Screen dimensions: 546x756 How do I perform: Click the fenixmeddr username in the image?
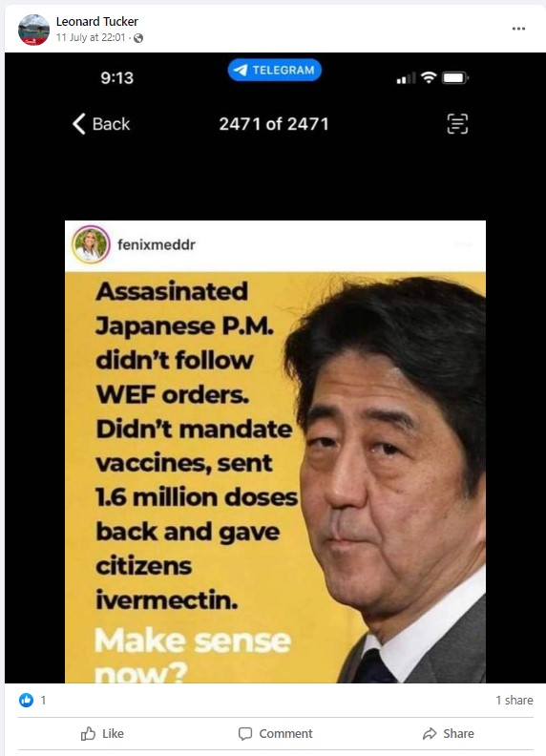pyautogui.click(x=157, y=245)
